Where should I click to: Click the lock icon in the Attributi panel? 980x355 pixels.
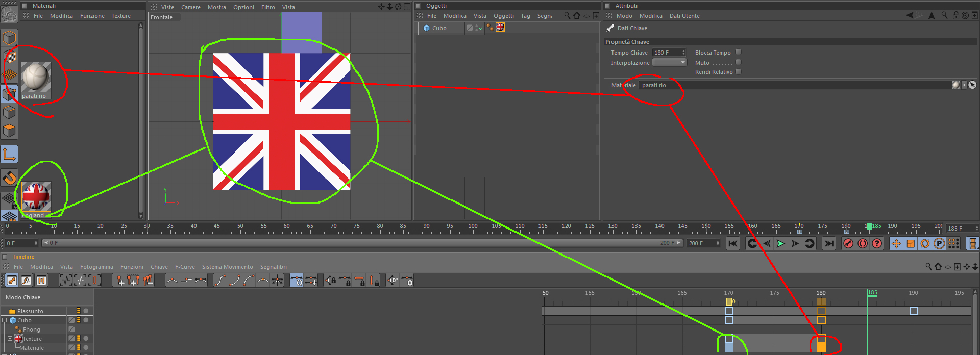955,15
